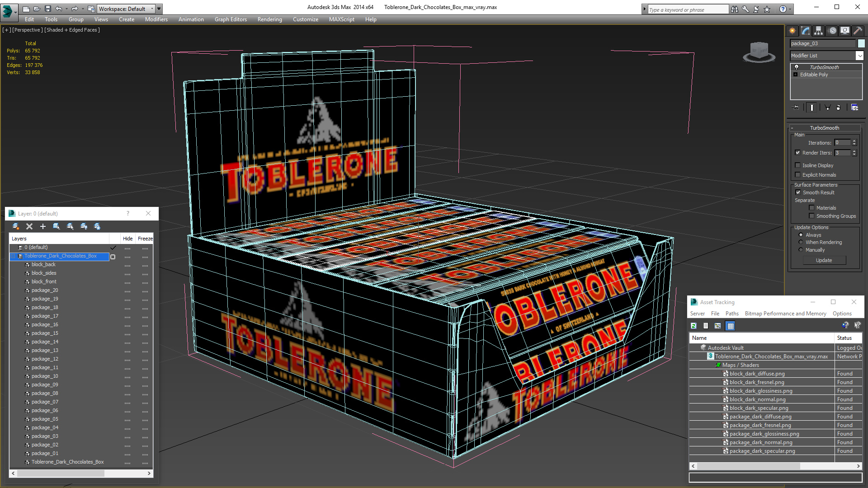Click the object color swatch beside package_03
The height and width of the screenshot is (488, 868).
861,43
